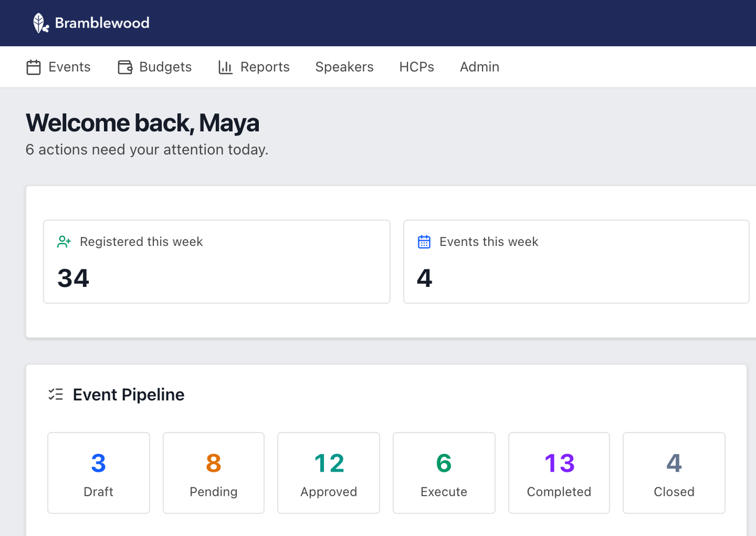Image resolution: width=756 pixels, height=536 pixels.
Task: Go to the Reports section
Action: pyautogui.click(x=254, y=67)
